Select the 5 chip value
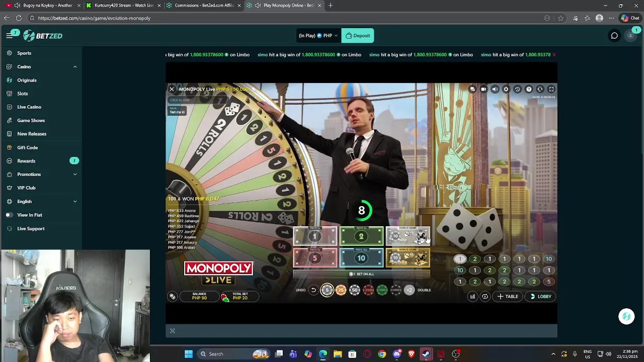 point(327,290)
